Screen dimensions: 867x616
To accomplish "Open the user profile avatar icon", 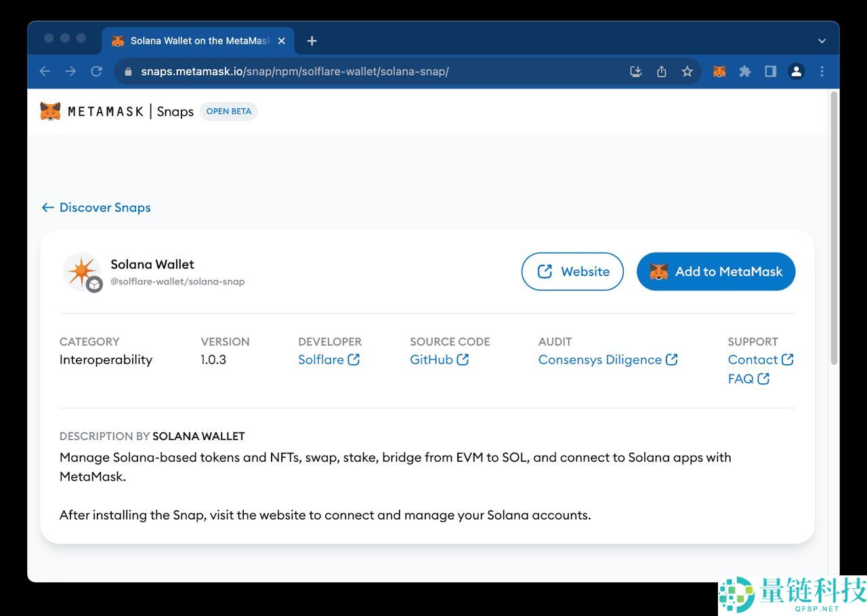I will click(x=796, y=71).
